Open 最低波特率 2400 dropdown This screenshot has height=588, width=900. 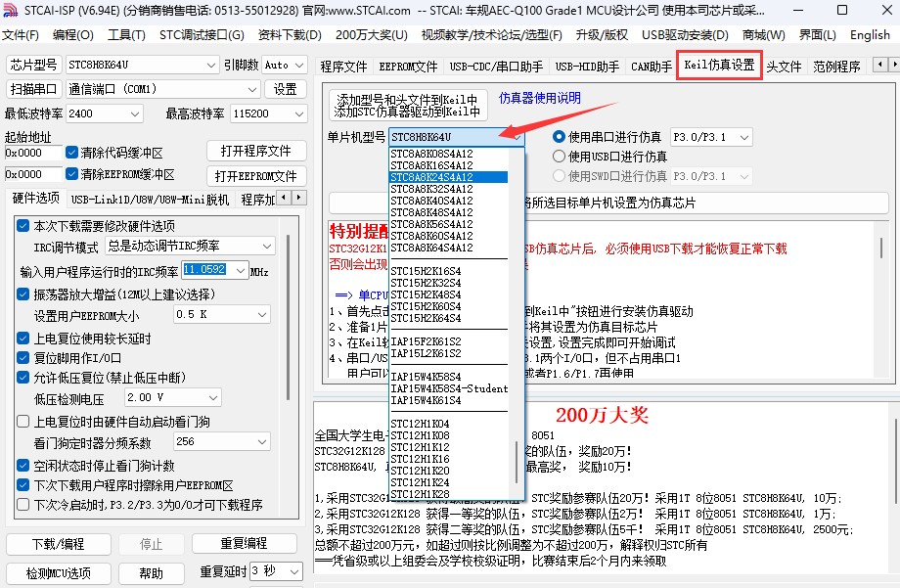[104, 113]
